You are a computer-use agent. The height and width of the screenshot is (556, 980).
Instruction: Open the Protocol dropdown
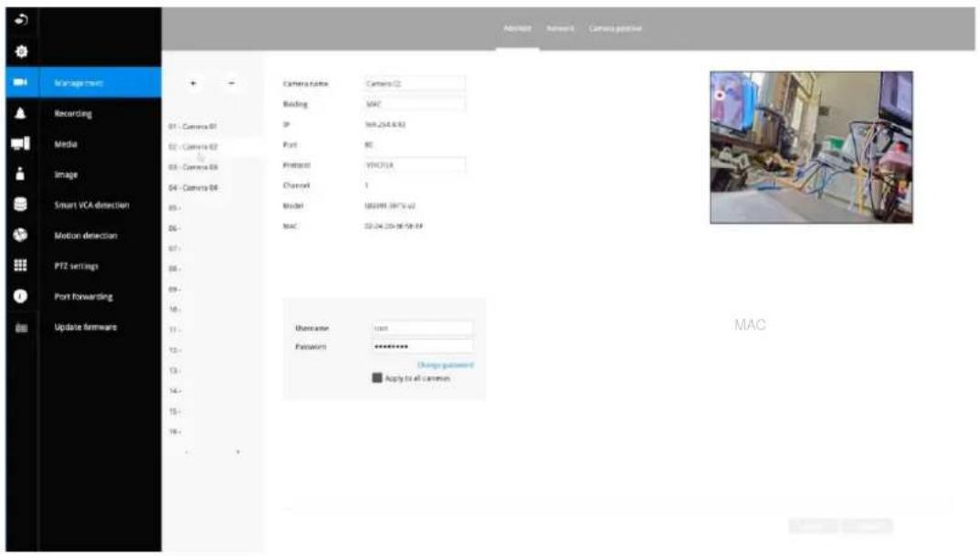point(415,165)
